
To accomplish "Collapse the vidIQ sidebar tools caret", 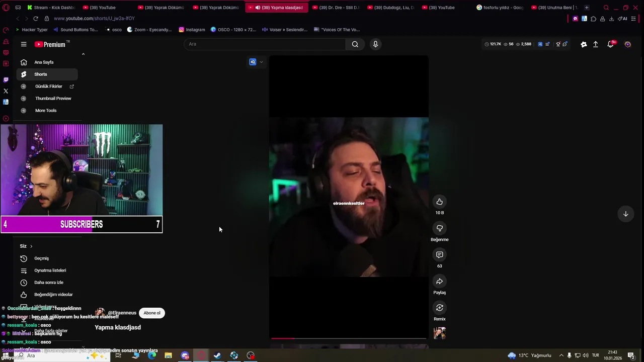I will coord(83,54).
